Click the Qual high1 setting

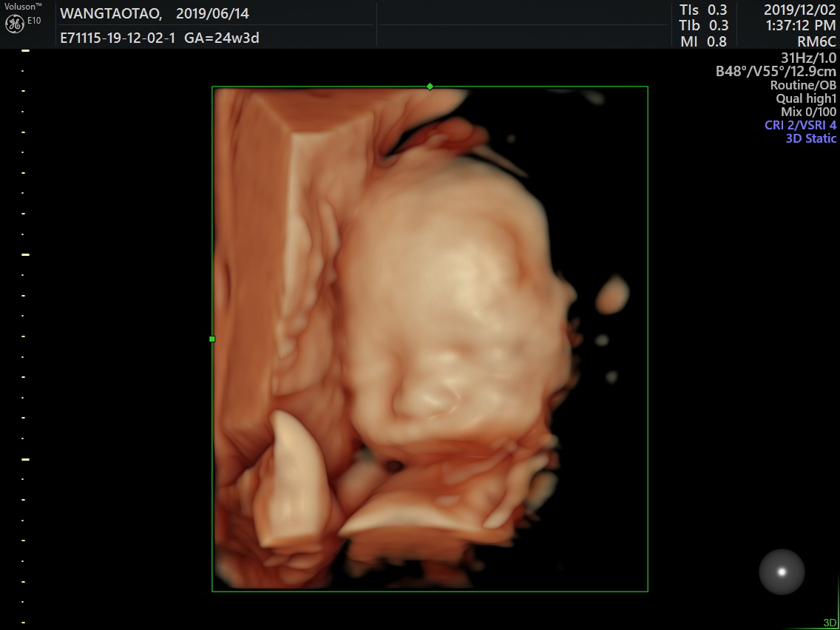pos(806,98)
